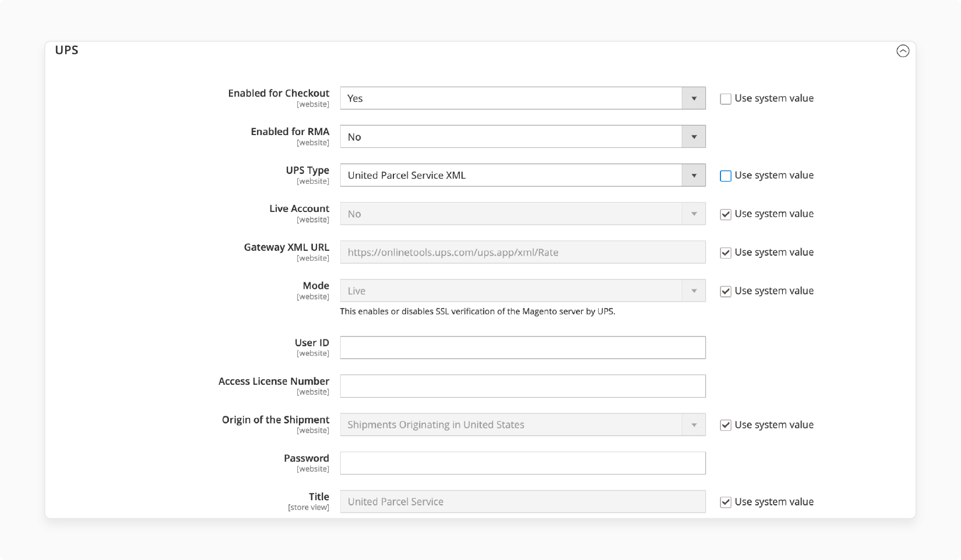Open the Live Account dropdown
The width and height of the screenshot is (961, 560).
click(x=522, y=214)
